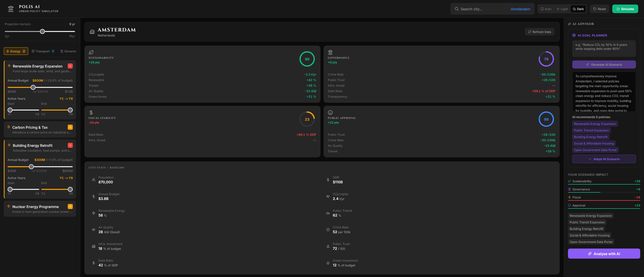This screenshot has height=277, width=644.
Task: Add Nuclear Energy Programme with plus icon
Action: point(70,206)
